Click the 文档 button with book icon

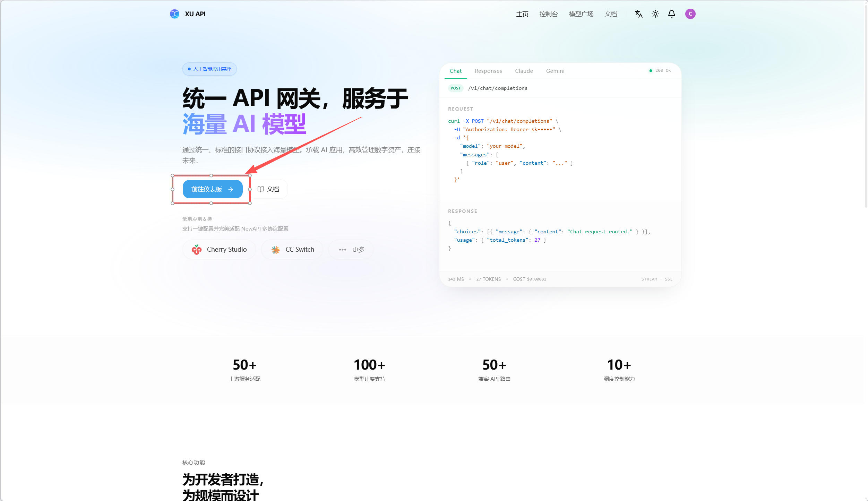(268, 189)
